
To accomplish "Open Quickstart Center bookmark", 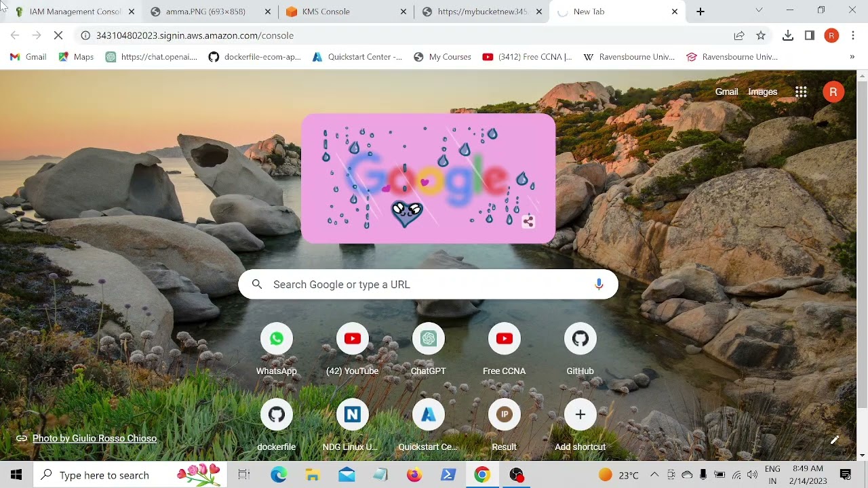I will tap(357, 57).
